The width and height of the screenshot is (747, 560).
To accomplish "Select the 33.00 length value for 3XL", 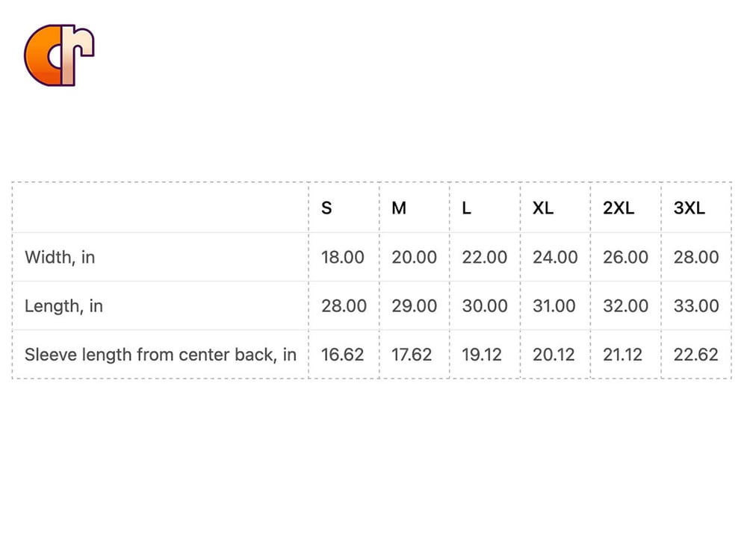I will 696,306.
